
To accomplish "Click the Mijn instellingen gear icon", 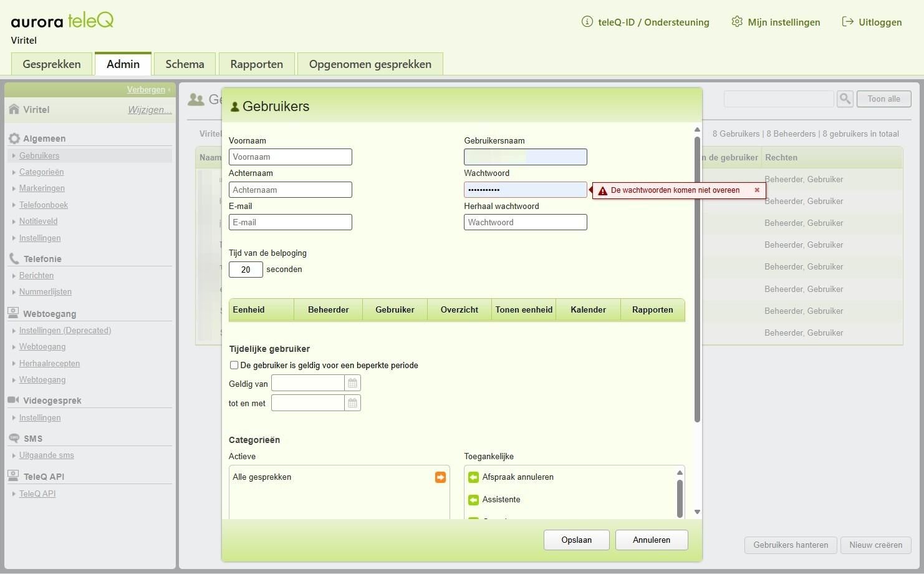I will point(737,22).
